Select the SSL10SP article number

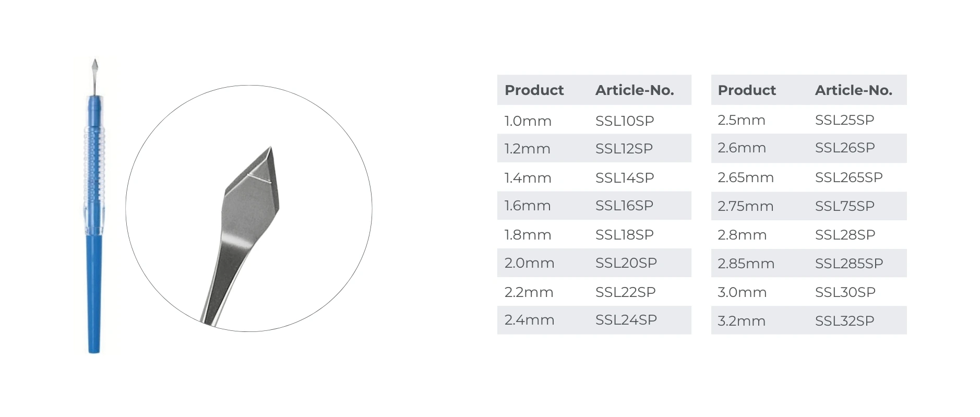[625, 121]
